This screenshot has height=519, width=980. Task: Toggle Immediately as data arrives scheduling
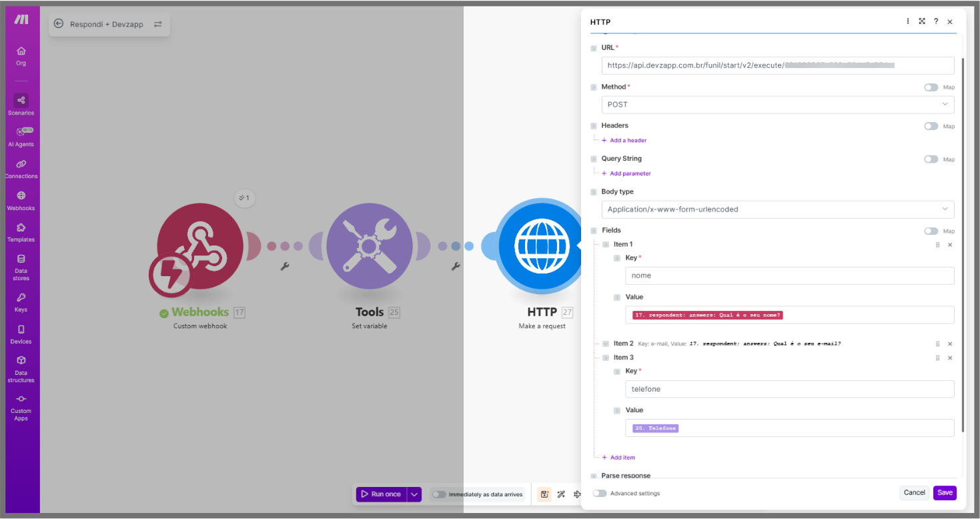click(439, 494)
